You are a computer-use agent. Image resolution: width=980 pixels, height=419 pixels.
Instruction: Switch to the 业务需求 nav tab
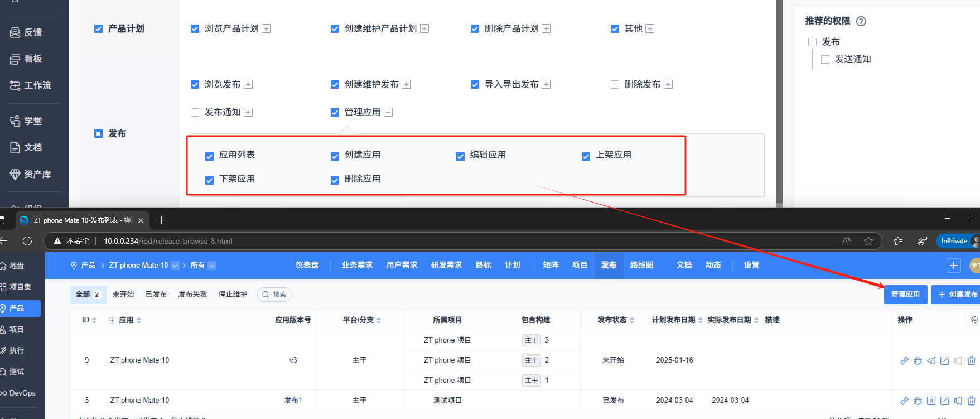357,265
